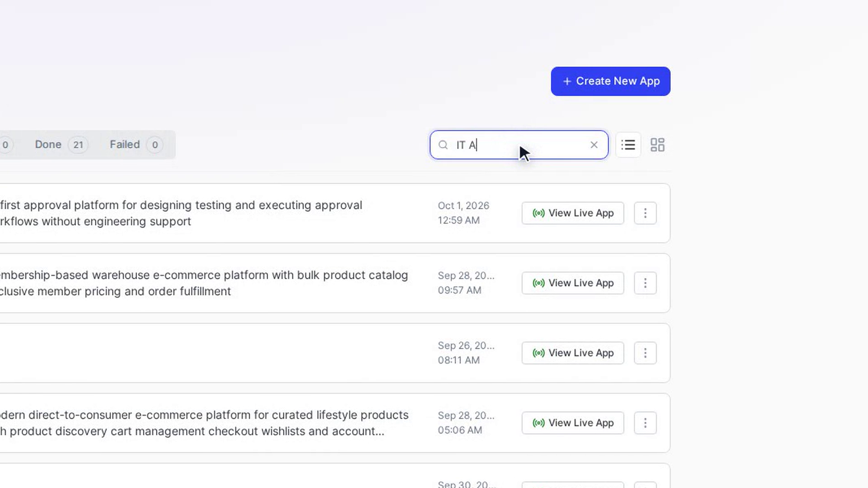868x488 pixels.
Task: Select the '12:59 AM' time text
Action: pyautogui.click(x=458, y=220)
